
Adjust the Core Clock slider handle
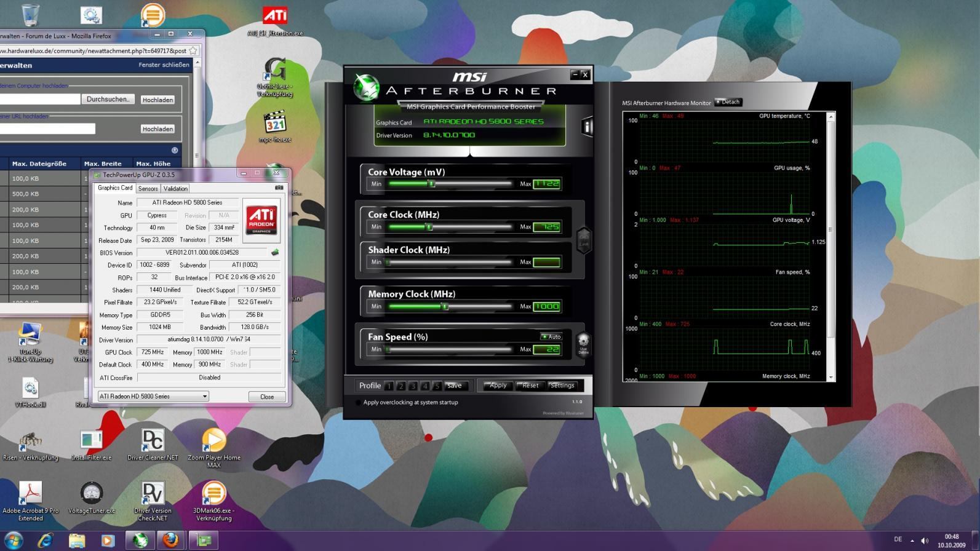(x=429, y=227)
